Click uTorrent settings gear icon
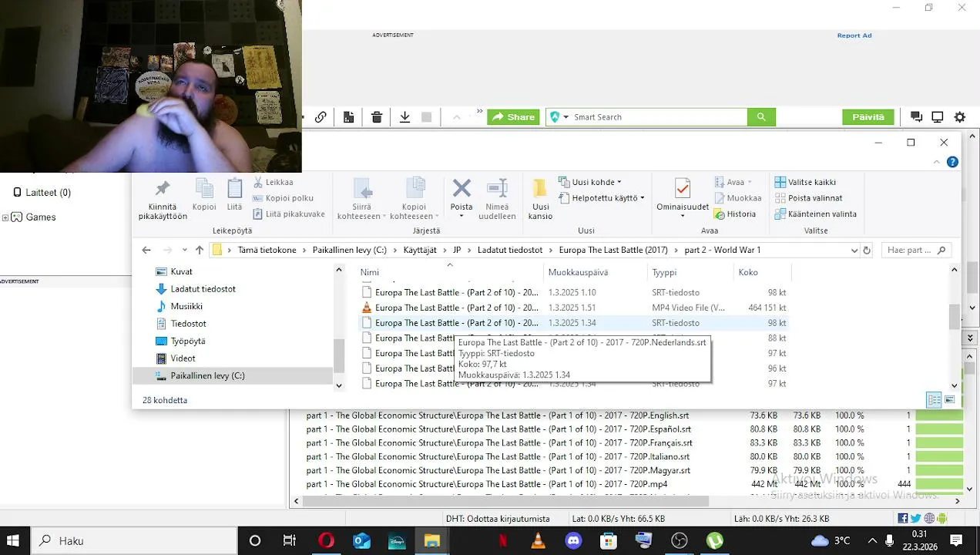 tap(959, 117)
